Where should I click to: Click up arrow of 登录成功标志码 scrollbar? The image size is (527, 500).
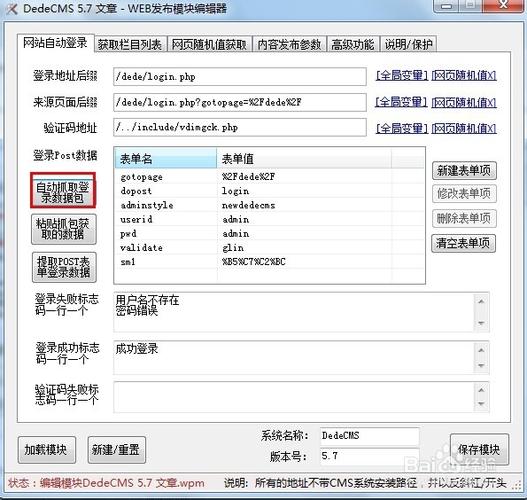tap(481, 350)
